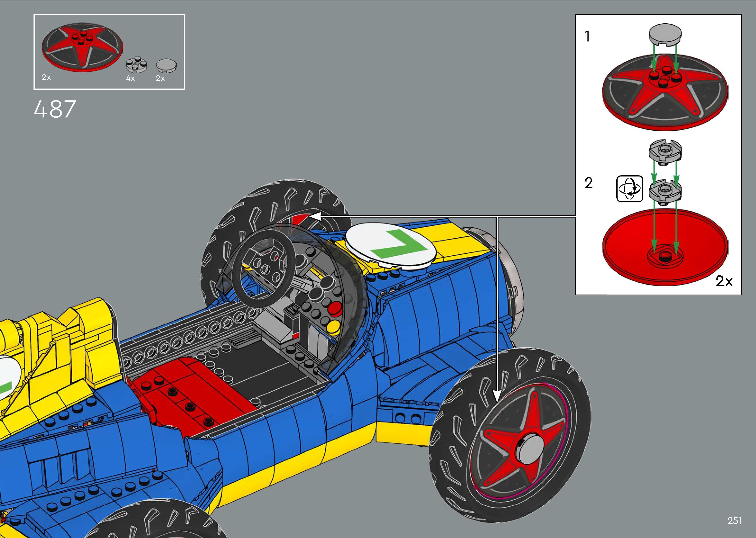Click the 4x quantity label in parts list
Screen dimensions: 756x538
[130, 79]
